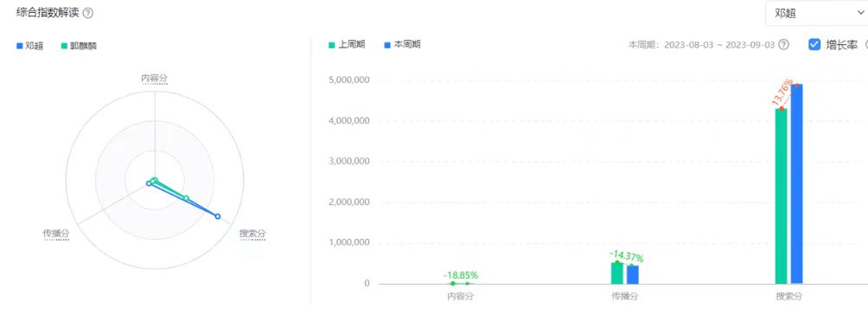868x315 pixels.
Task: Click help icon beside 综合指数解读 title
Action: tap(87, 13)
